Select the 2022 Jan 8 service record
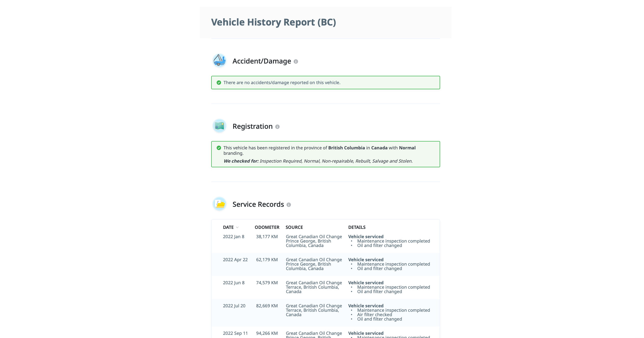The image size is (644, 338). [x=325, y=241]
